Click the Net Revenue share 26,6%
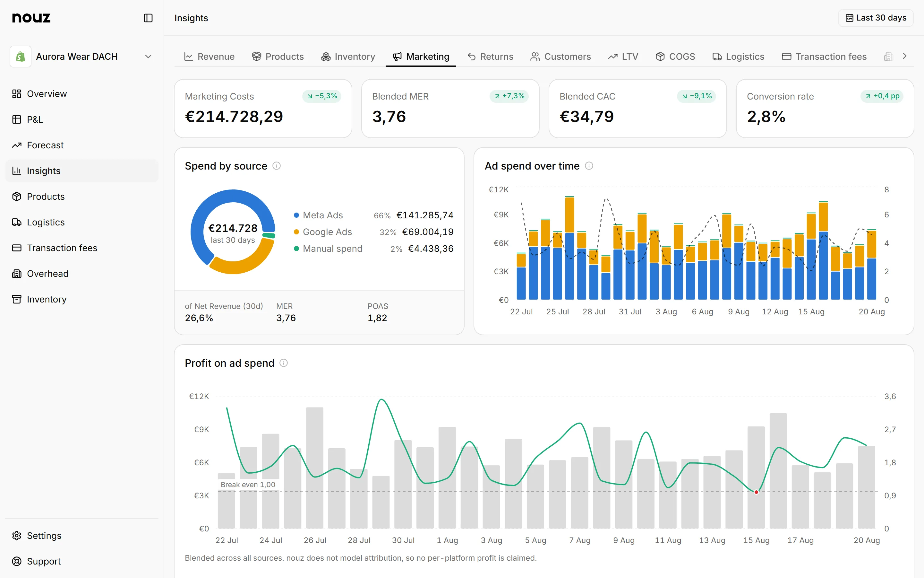 (199, 318)
